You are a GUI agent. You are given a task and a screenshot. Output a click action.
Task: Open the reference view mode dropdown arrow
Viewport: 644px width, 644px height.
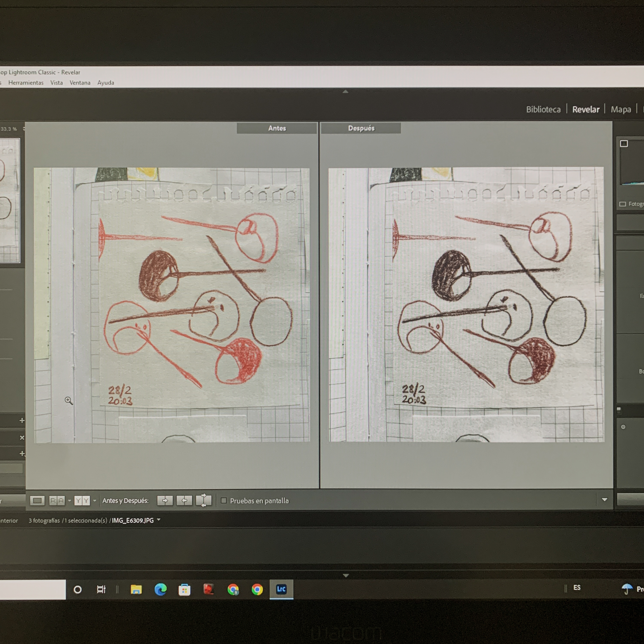pyautogui.click(x=69, y=500)
